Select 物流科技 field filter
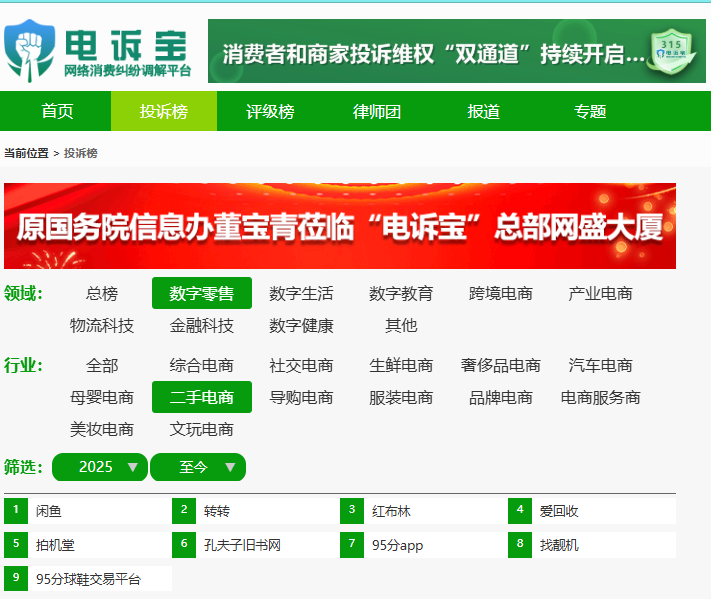 pos(102,325)
